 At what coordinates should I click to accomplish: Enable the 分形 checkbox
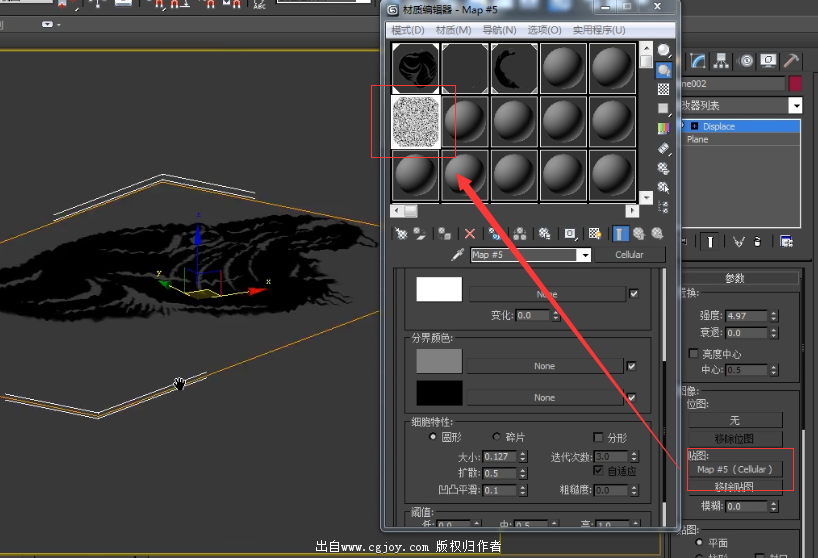599,438
